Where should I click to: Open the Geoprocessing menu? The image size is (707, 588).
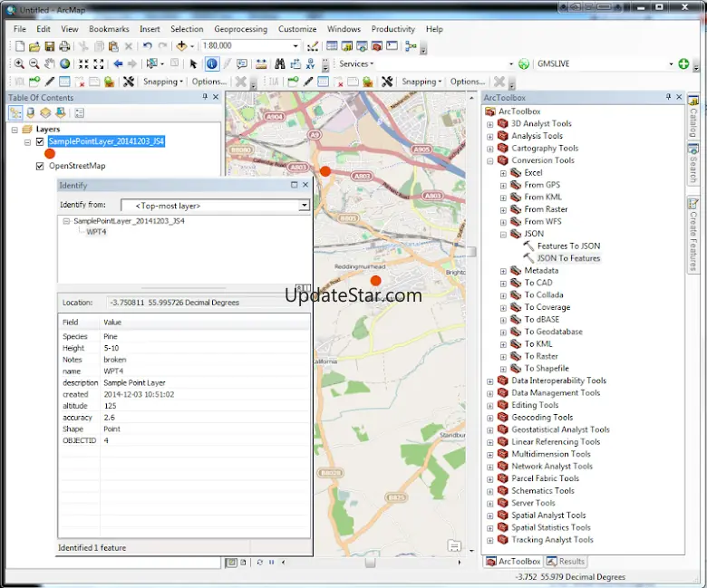point(240,29)
